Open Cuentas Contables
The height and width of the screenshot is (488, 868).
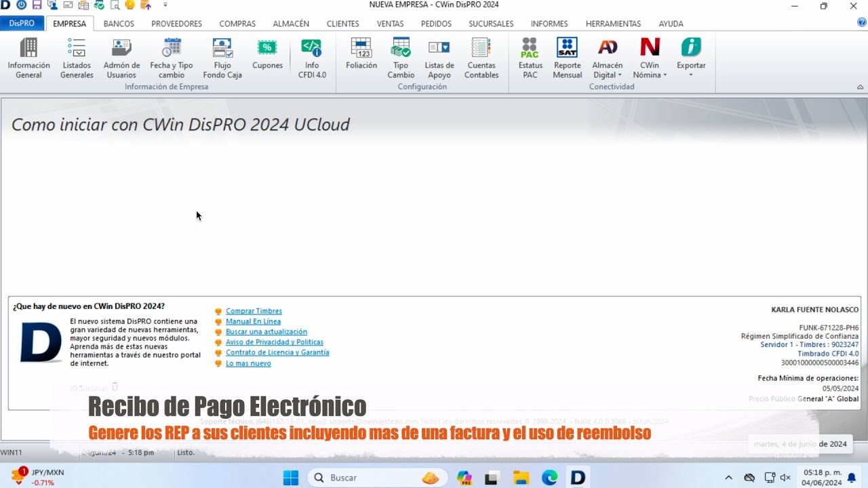click(481, 58)
